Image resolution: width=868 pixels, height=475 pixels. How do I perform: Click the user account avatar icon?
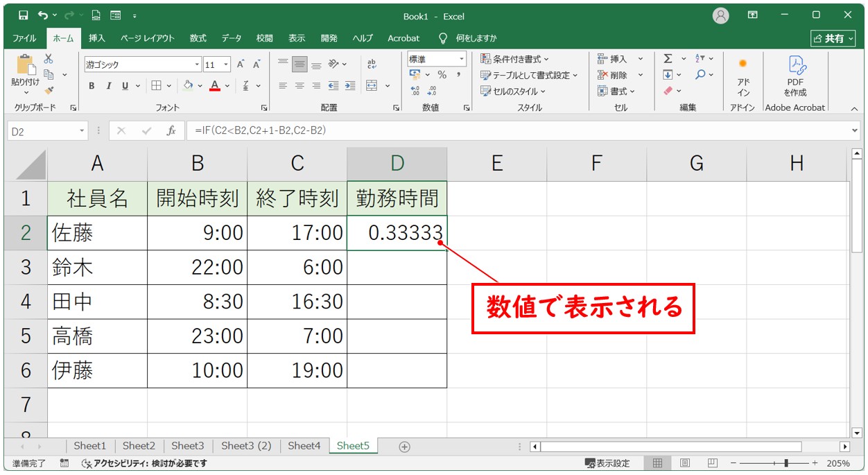(721, 15)
